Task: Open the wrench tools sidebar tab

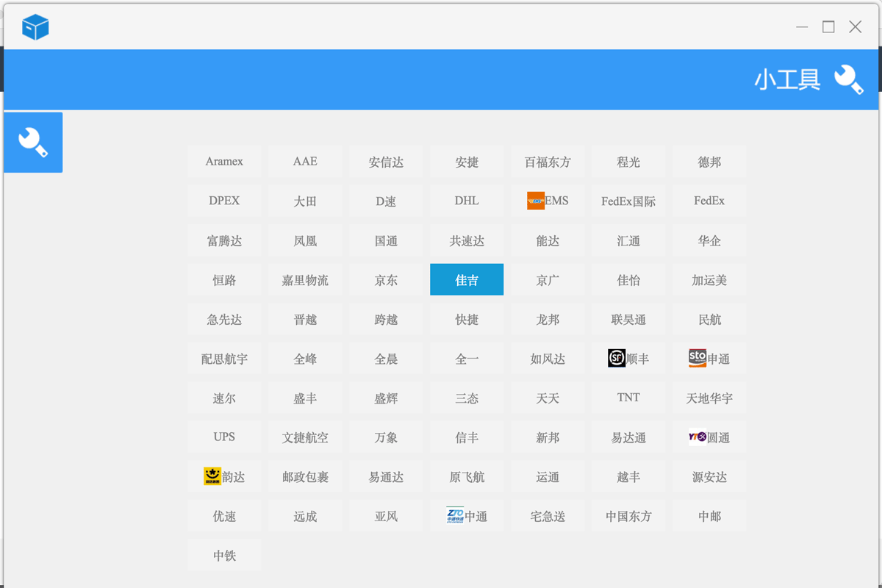Action: pos(33,143)
